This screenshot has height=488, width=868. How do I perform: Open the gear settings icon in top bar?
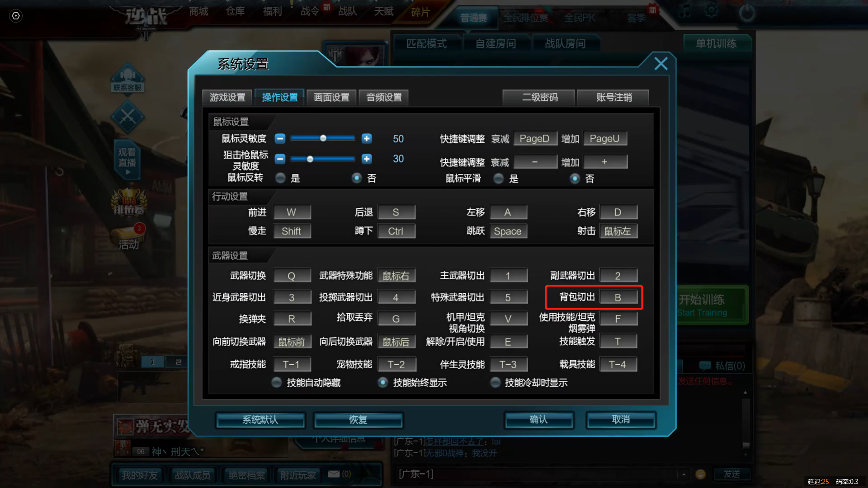point(711,10)
